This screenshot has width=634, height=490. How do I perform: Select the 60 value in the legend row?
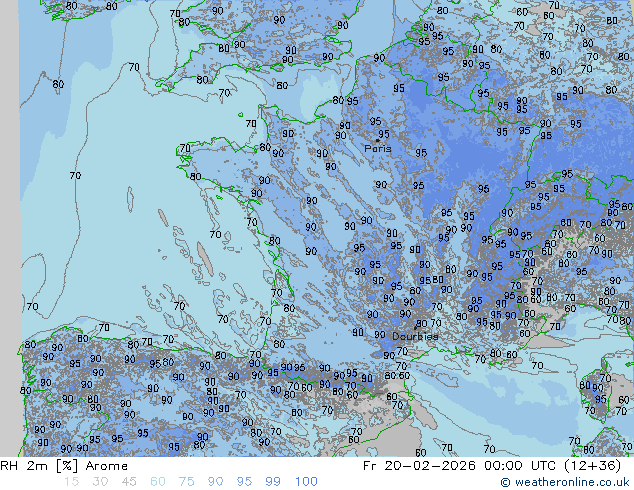(x=158, y=482)
